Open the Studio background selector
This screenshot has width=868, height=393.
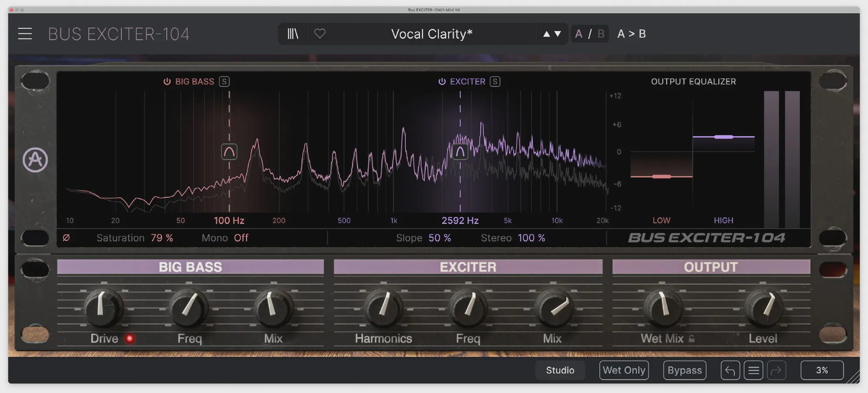(x=560, y=370)
